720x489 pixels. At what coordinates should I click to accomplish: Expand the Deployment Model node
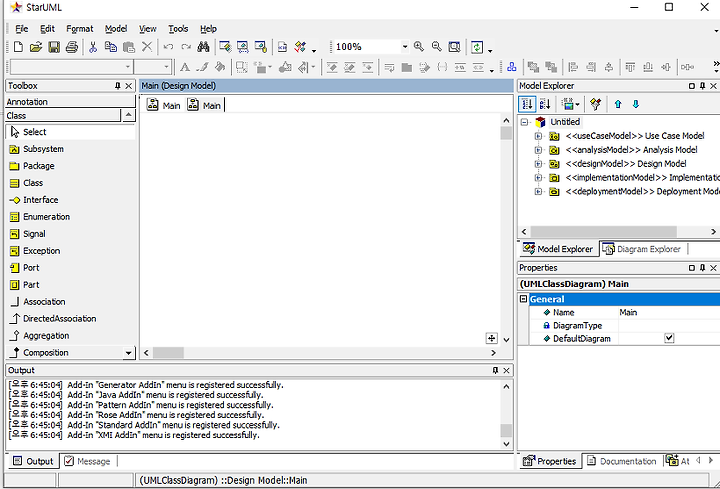point(538,191)
